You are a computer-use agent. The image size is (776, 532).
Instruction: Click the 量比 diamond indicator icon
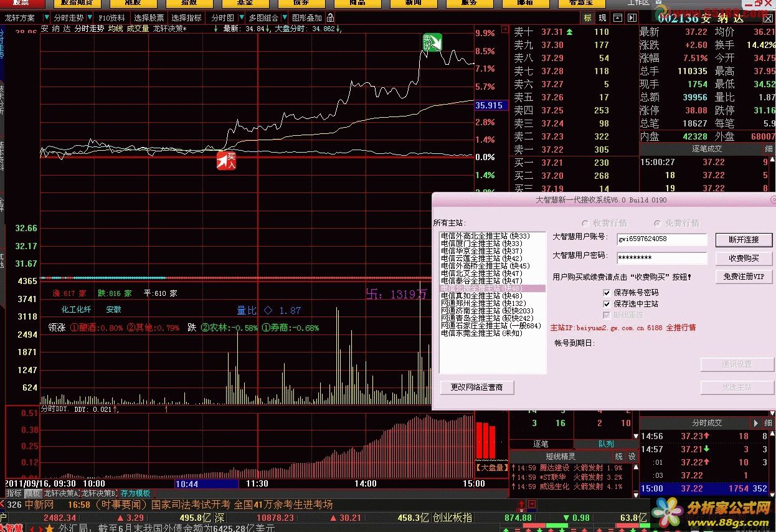(x=268, y=310)
